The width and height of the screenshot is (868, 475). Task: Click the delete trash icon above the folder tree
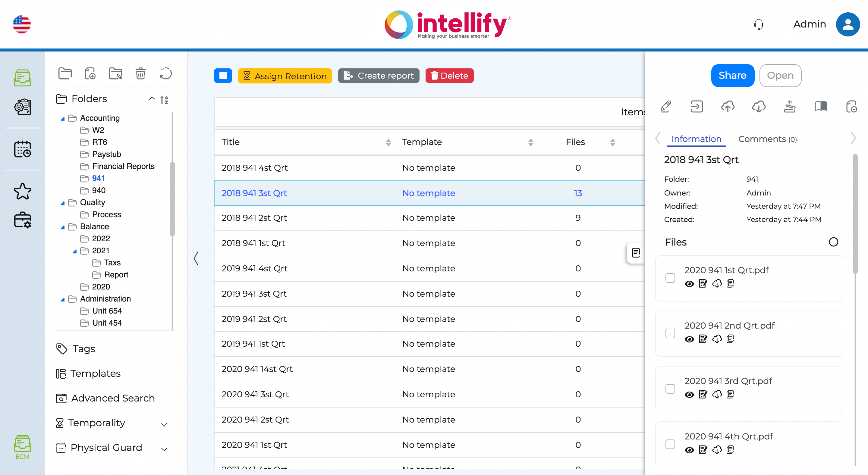coord(140,73)
